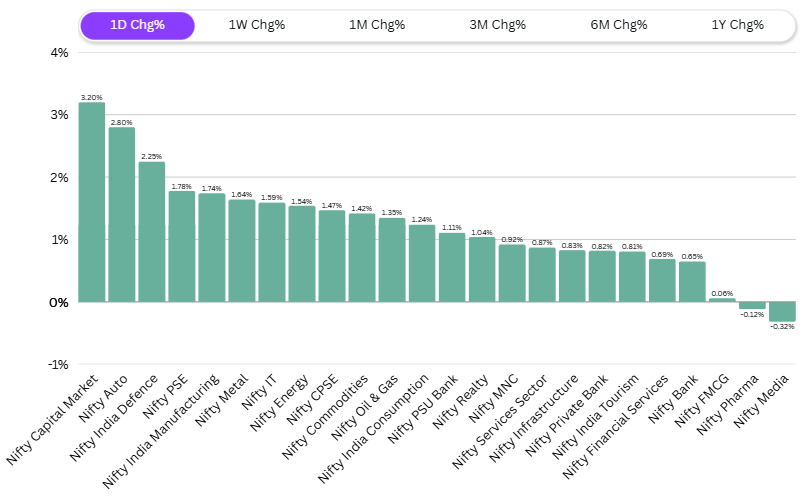This screenshot has width=808, height=502.
Task: Click the 1.11% value label
Action: (x=451, y=228)
